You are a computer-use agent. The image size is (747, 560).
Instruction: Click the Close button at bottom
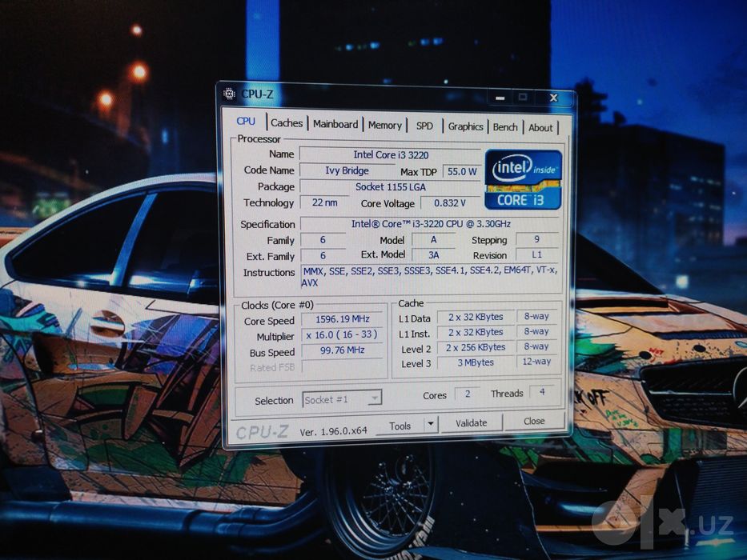point(534,421)
